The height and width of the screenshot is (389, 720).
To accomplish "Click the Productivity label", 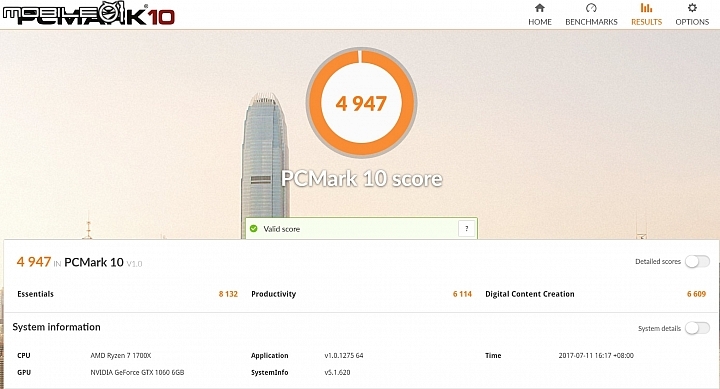I will click(x=273, y=294).
